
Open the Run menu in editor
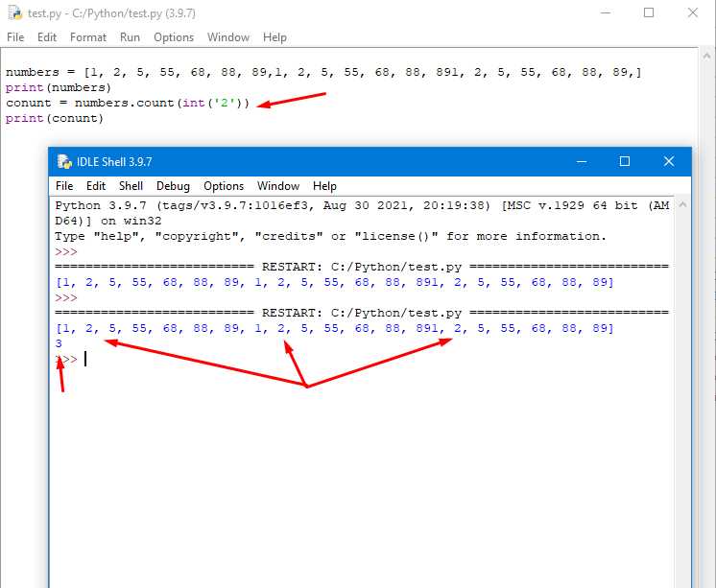pyautogui.click(x=130, y=37)
